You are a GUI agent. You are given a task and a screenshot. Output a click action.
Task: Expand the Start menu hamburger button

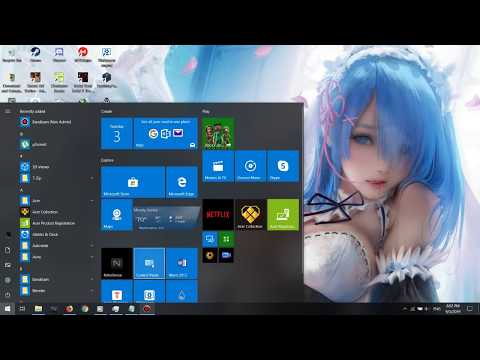click(8, 111)
